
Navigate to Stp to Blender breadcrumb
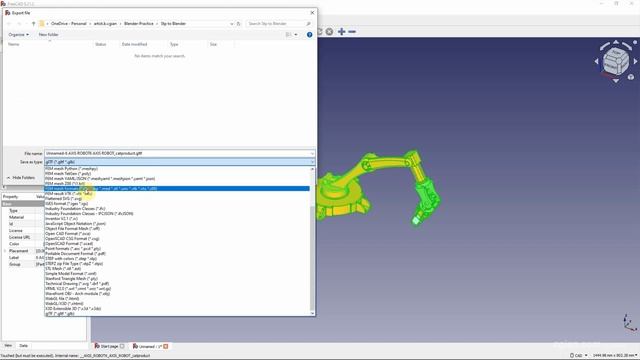173,24
